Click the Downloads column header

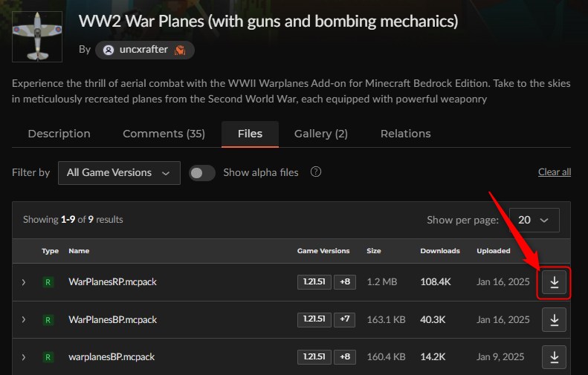[x=440, y=251]
